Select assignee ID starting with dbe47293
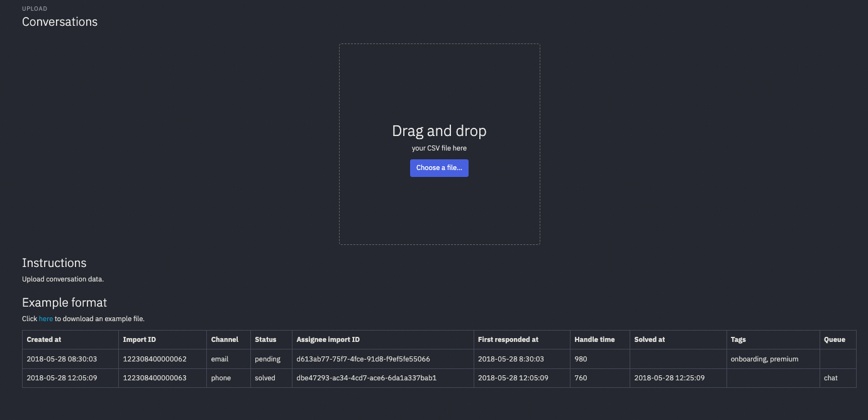Image resolution: width=868 pixels, height=420 pixels. click(383, 378)
